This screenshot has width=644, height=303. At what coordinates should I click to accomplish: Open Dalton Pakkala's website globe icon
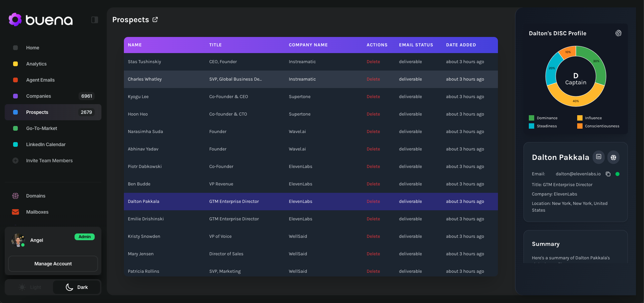(613, 157)
